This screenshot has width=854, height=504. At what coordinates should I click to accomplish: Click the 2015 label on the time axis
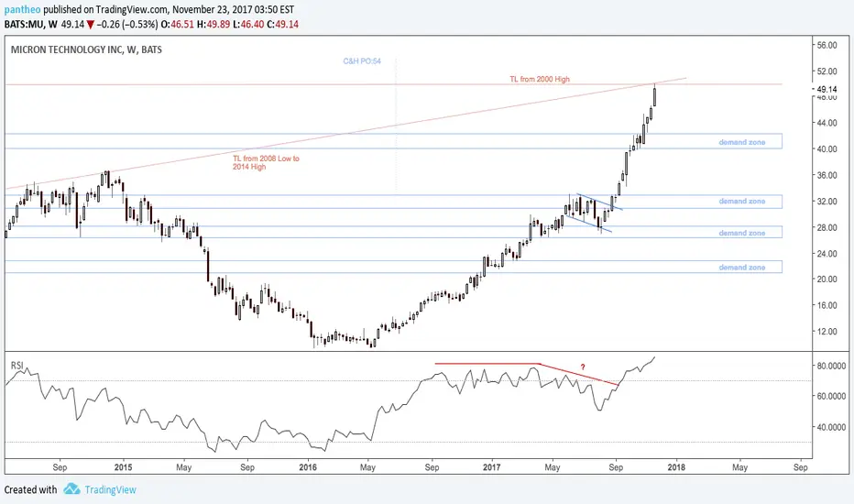coord(124,467)
